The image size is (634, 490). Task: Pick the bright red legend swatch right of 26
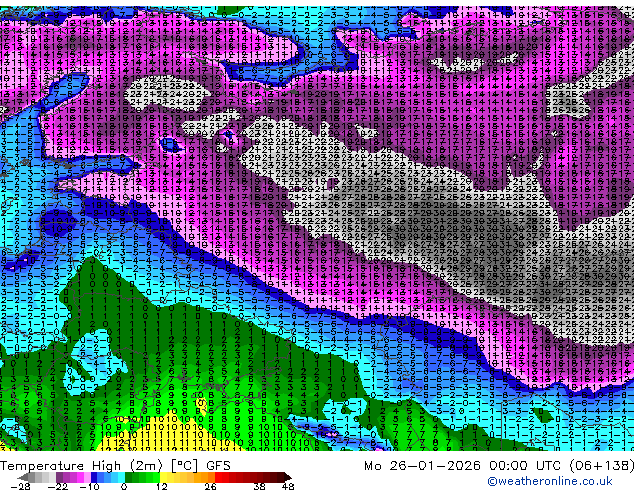point(218,477)
